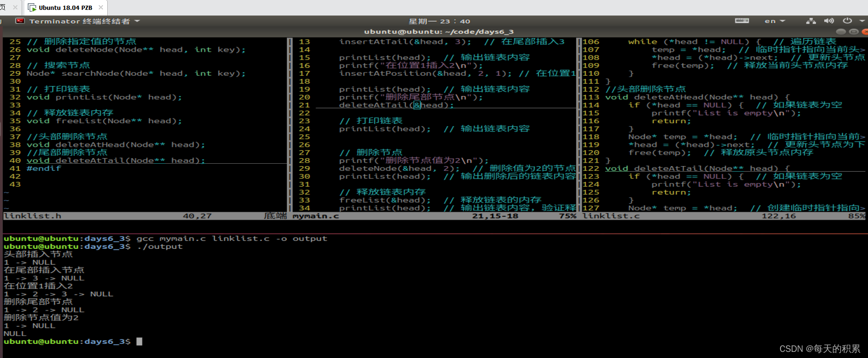Click output text 删除尾部节点
This screenshot has height=358, width=868.
[38, 302]
